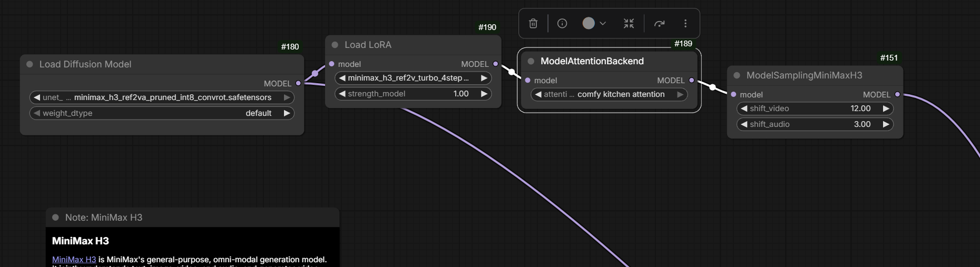
Task: Click link midpoint dot after Load Diffusion Model
Action: pyautogui.click(x=315, y=74)
